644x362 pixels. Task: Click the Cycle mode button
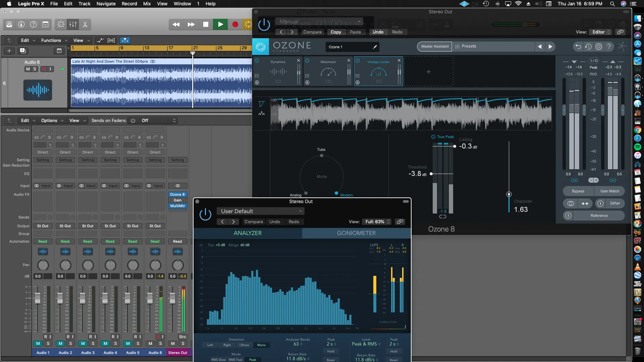[x=249, y=24]
